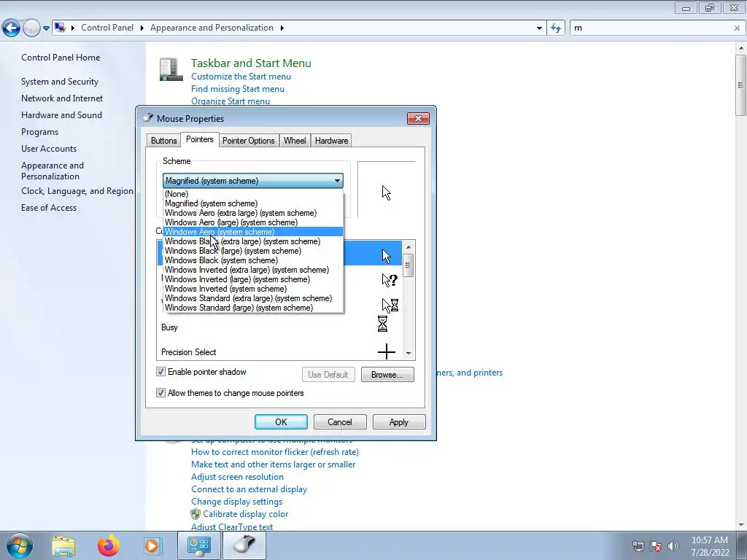Switch to the Wheel tab
This screenshot has width=747, height=560.
[295, 141]
